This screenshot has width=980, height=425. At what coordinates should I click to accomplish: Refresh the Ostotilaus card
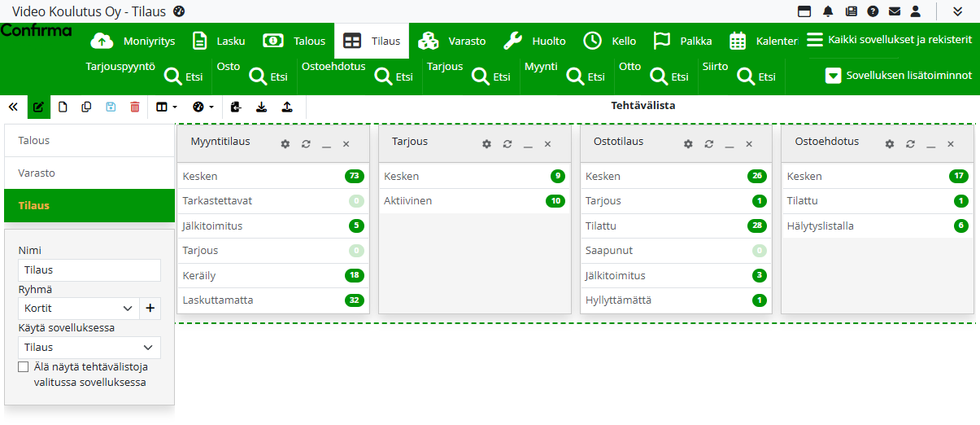[708, 144]
